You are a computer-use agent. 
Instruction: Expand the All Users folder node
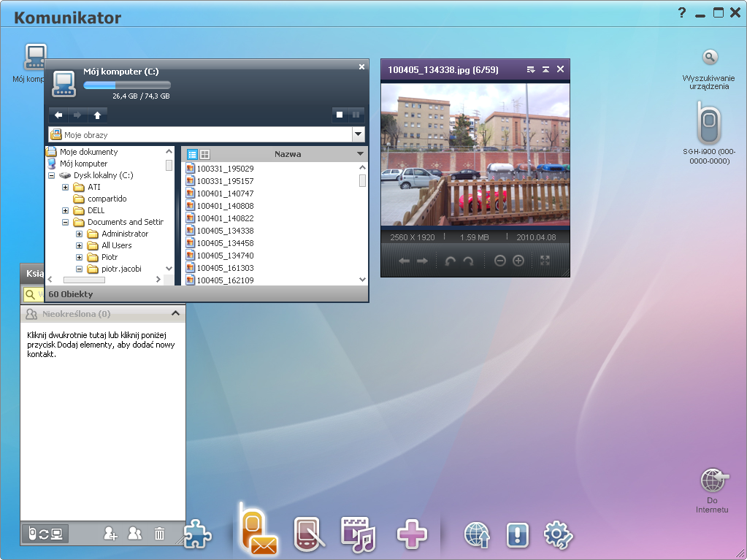tap(79, 246)
